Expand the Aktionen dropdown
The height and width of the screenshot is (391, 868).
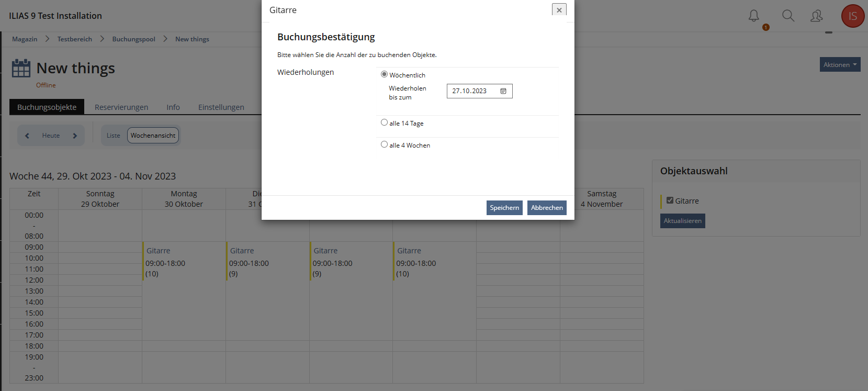[840, 65]
